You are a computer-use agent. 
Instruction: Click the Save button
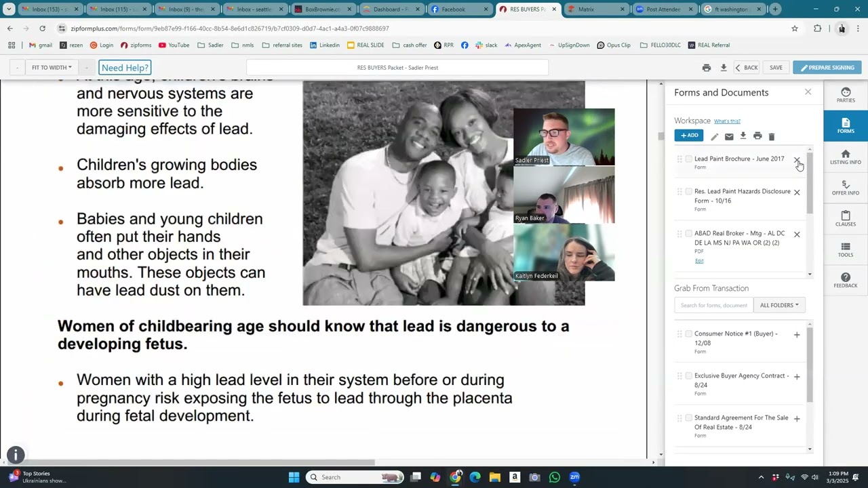click(776, 68)
